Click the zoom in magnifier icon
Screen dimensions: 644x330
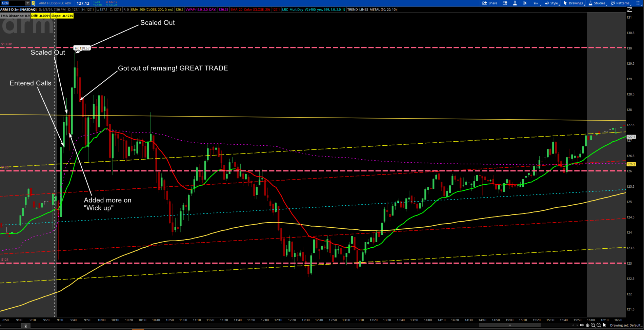(593, 325)
